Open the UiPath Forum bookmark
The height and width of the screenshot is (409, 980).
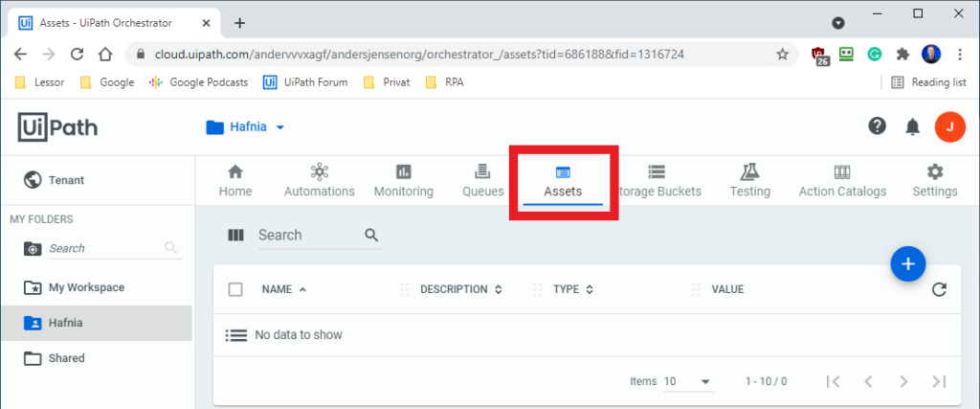[x=305, y=82]
